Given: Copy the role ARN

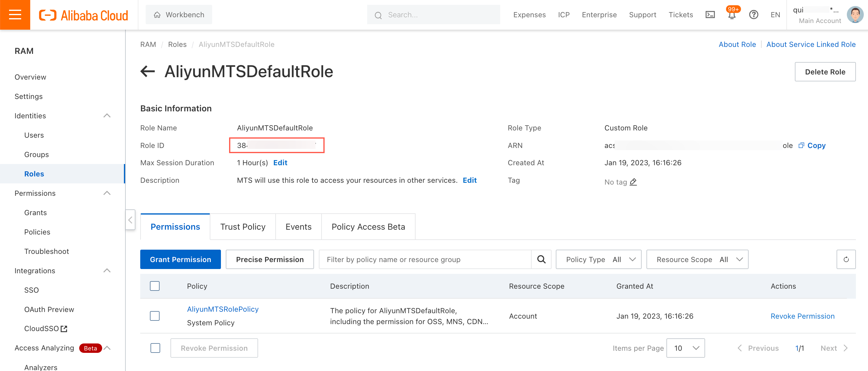Looking at the screenshot, I should tap(812, 145).
